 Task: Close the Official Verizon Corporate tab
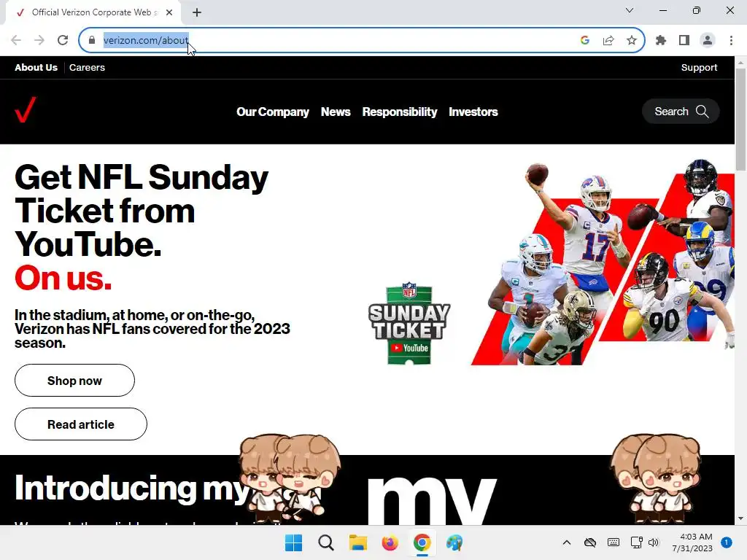pyautogui.click(x=169, y=12)
